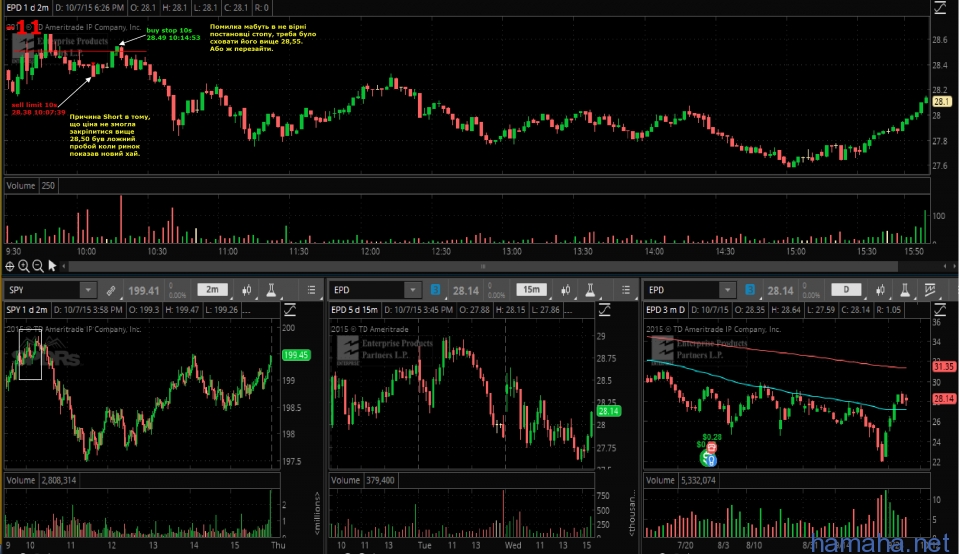
Task: Zoom in on the main EPD chart
Action: tap(24, 266)
